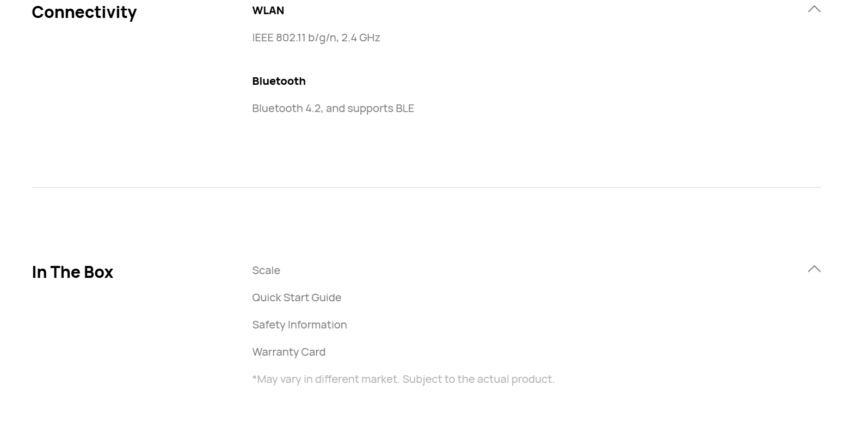Click the market variation disclaimer note
Viewport: 868px width, 422px height.
click(x=403, y=379)
